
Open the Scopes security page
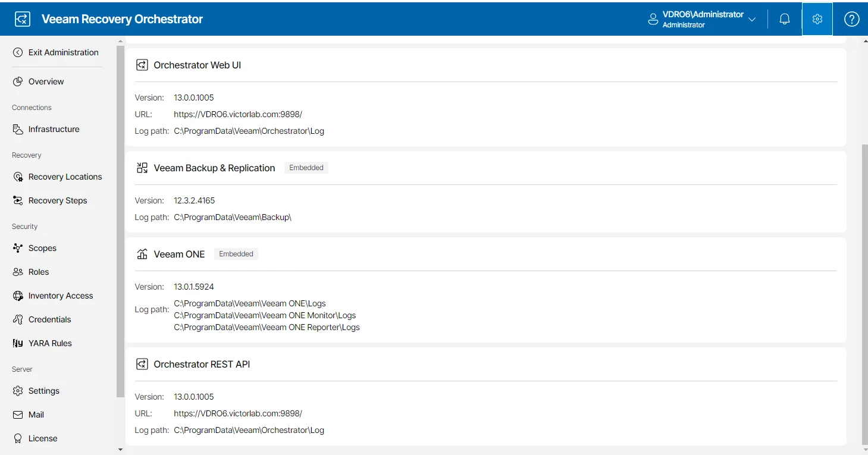(x=42, y=248)
